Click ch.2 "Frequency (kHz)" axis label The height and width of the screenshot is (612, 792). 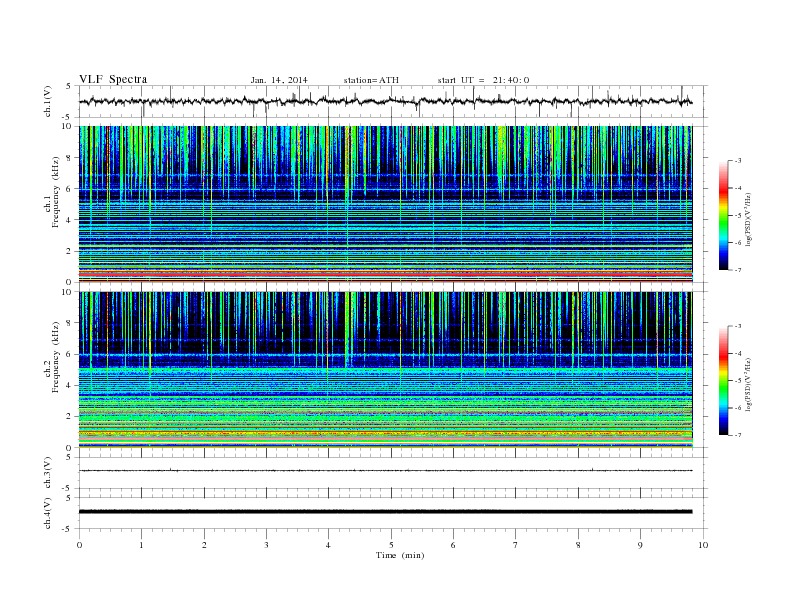[56, 356]
